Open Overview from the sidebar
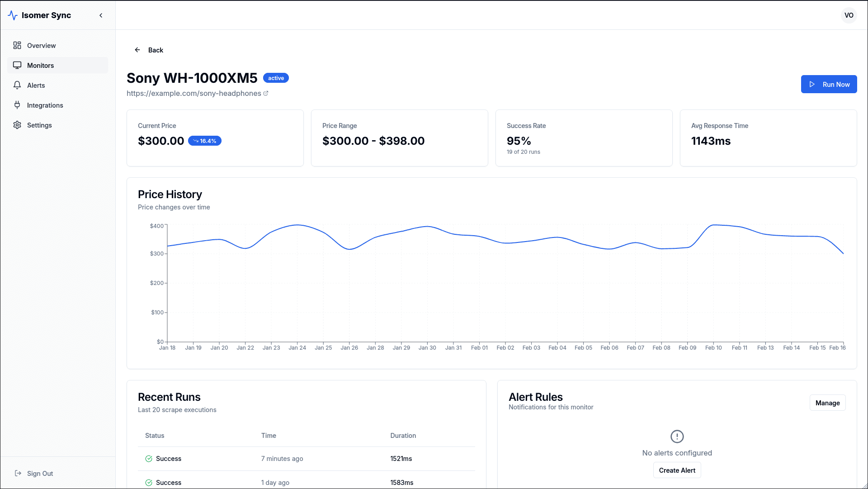Viewport: 868px width, 489px height. pyautogui.click(x=41, y=46)
